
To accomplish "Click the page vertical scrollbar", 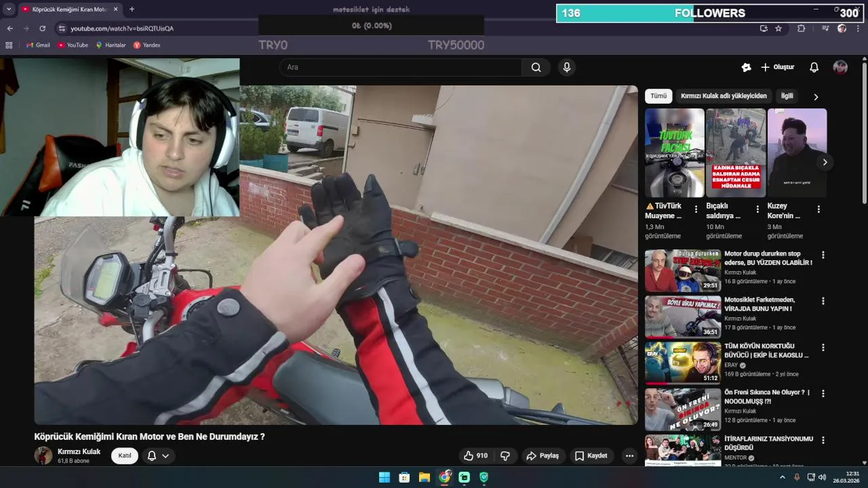I will coord(864,132).
